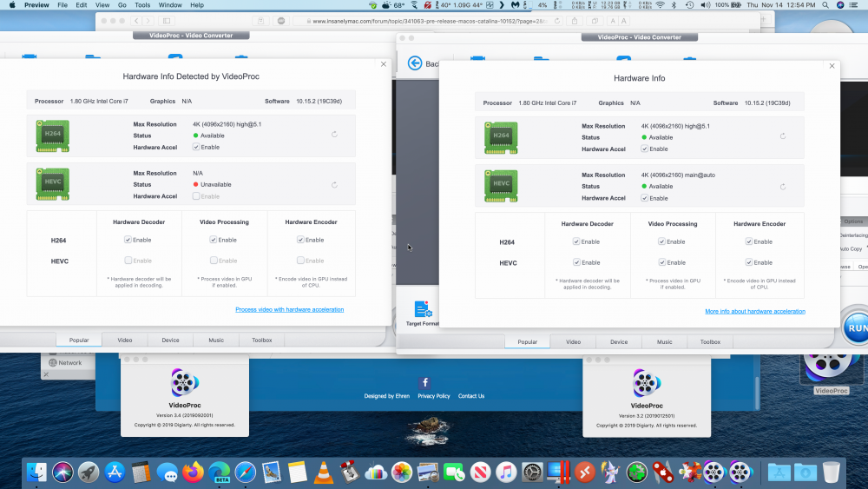Launch Siri from the Dock
This screenshot has height=489, width=868.
click(x=62, y=472)
